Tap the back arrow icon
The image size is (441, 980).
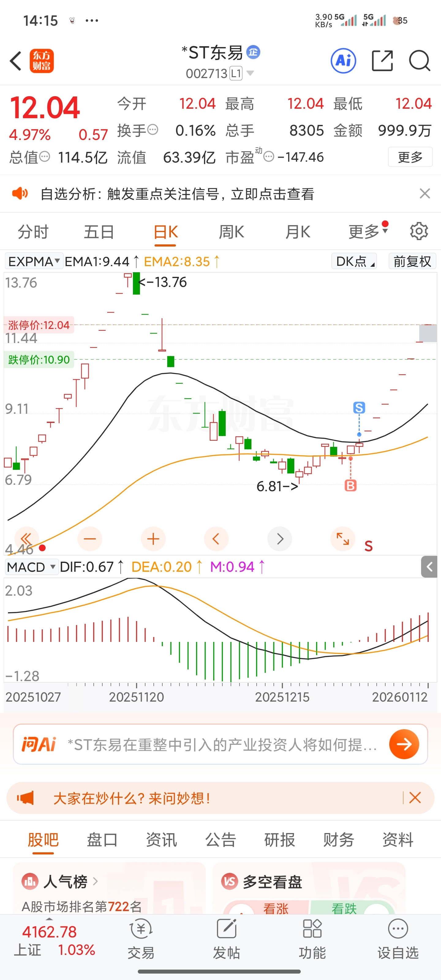pyautogui.click(x=16, y=61)
